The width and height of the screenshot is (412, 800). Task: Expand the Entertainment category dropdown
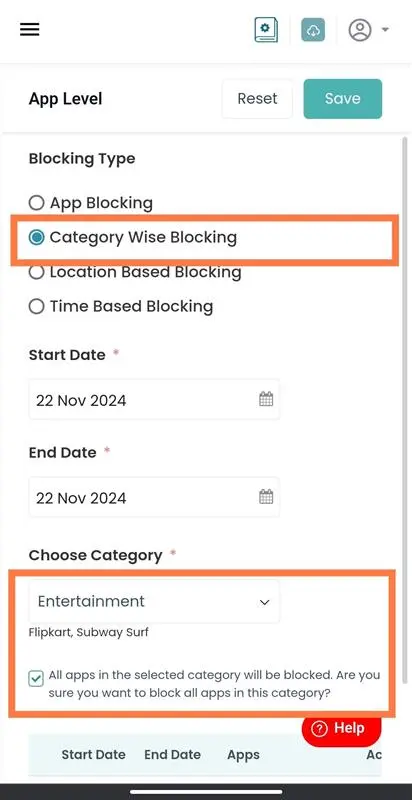point(154,602)
